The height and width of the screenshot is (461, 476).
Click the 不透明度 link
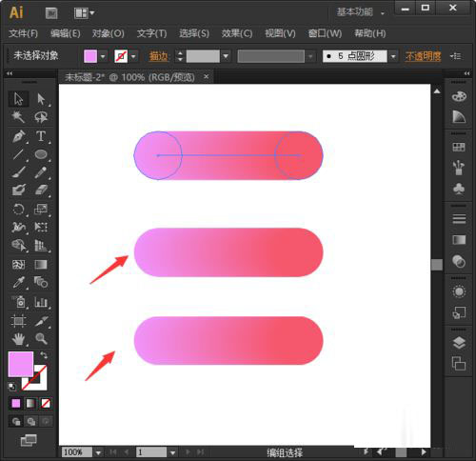[x=423, y=56]
